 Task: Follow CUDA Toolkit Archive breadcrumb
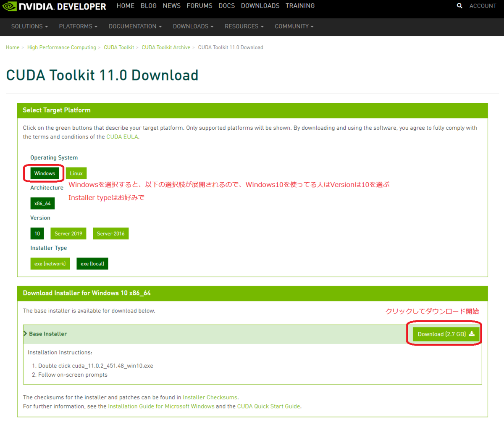[166, 47]
